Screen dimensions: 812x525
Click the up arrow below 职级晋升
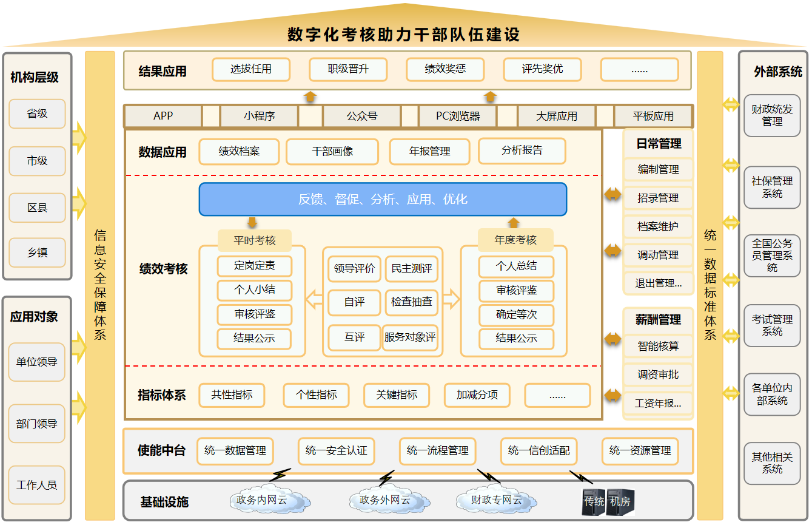point(310,97)
